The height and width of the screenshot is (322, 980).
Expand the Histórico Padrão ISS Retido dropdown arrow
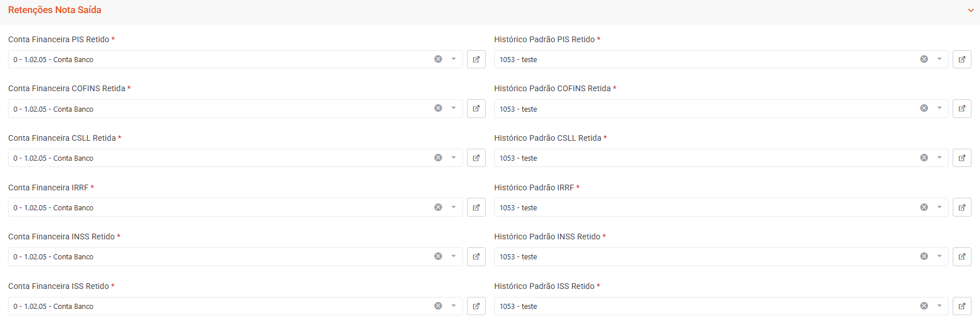click(x=940, y=306)
